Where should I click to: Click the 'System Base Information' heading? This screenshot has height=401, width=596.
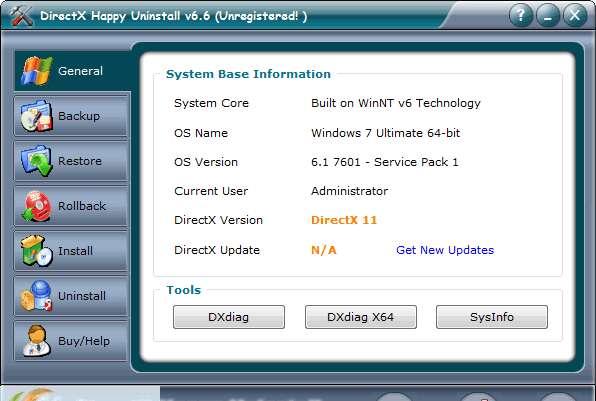click(249, 74)
